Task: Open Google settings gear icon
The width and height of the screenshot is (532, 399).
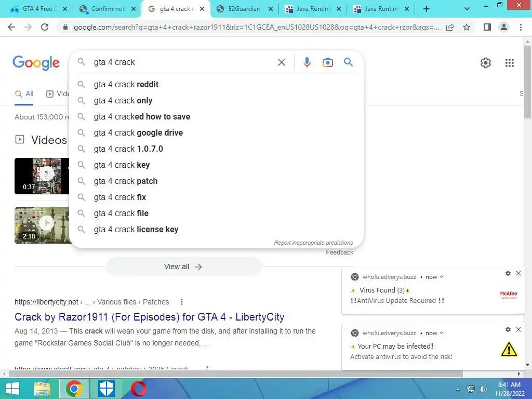Action: [x=486, y=63]
